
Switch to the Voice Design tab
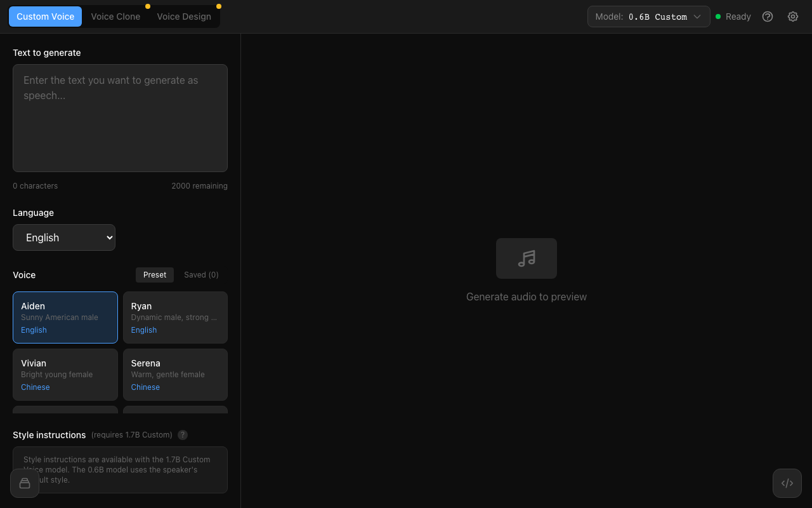click(x=184, y=17)
